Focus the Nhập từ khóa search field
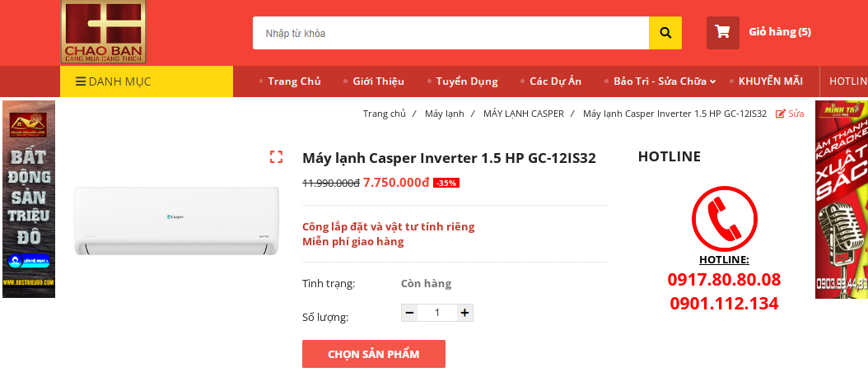 click(450, 33)
